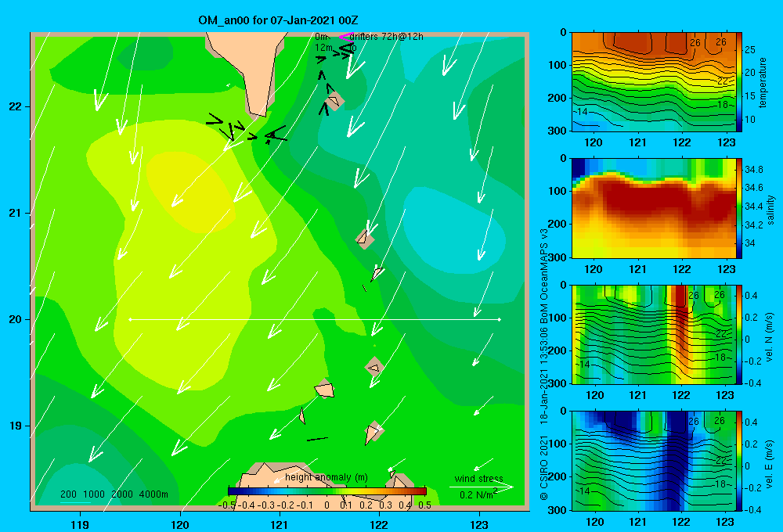The width and height of the screenshot is (783, 532).
Task: Click the vel. E color scale bar
Action: [739, 461]
